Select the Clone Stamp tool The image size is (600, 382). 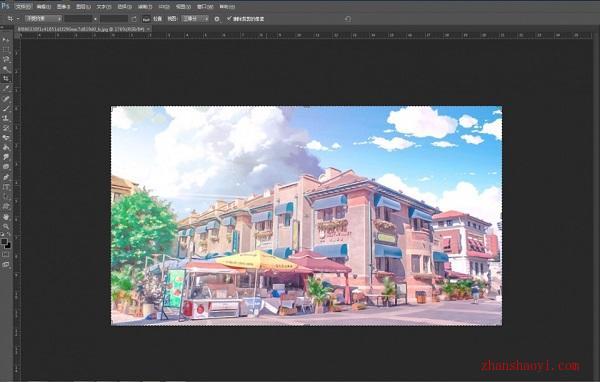pyautogui.click(x=6, y=118)
